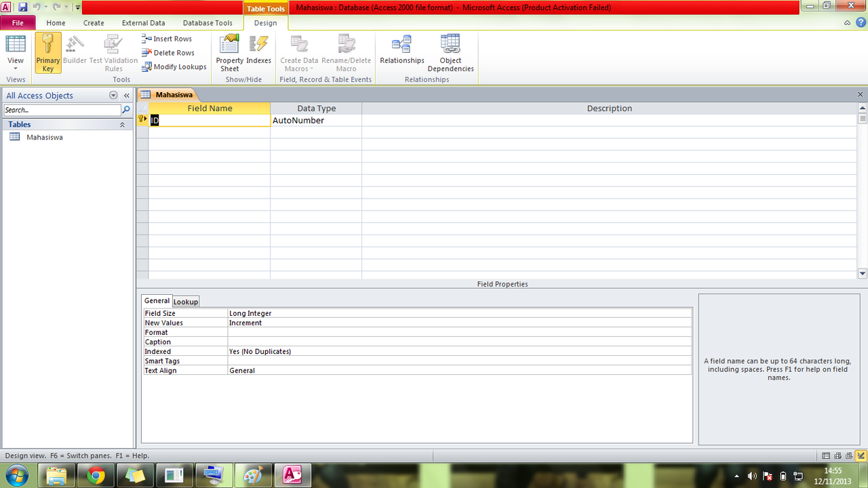Image resolution: width=868 pixels, height=488 pixels.
Task: Collapse the Tables group
Action: click(x=122, y=125)
